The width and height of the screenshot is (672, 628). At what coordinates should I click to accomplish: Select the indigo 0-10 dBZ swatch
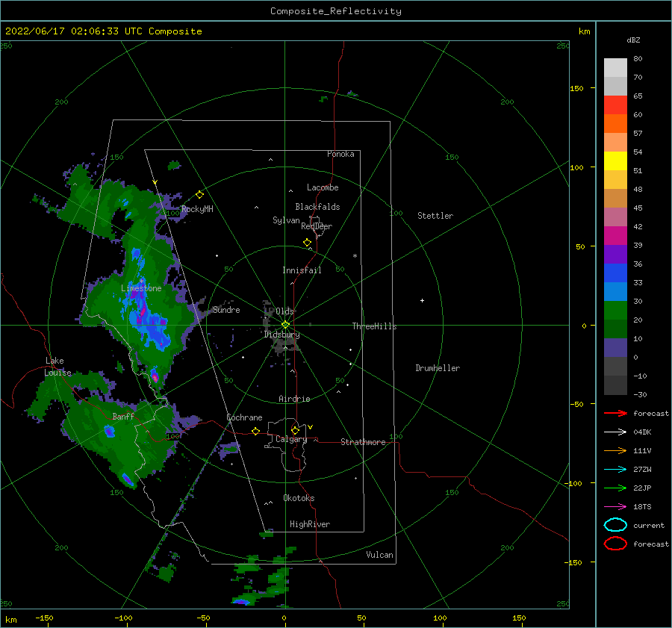(x=615, y=348)
